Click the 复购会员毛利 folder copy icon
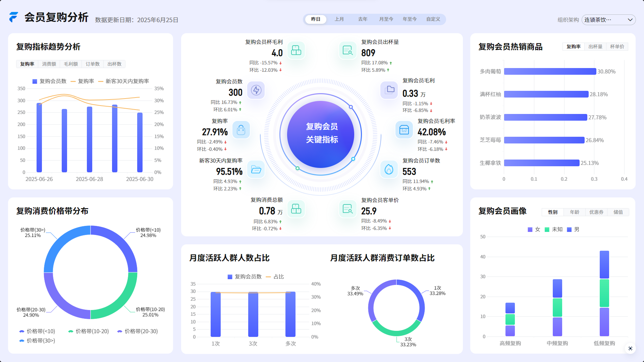 [389, 90]
